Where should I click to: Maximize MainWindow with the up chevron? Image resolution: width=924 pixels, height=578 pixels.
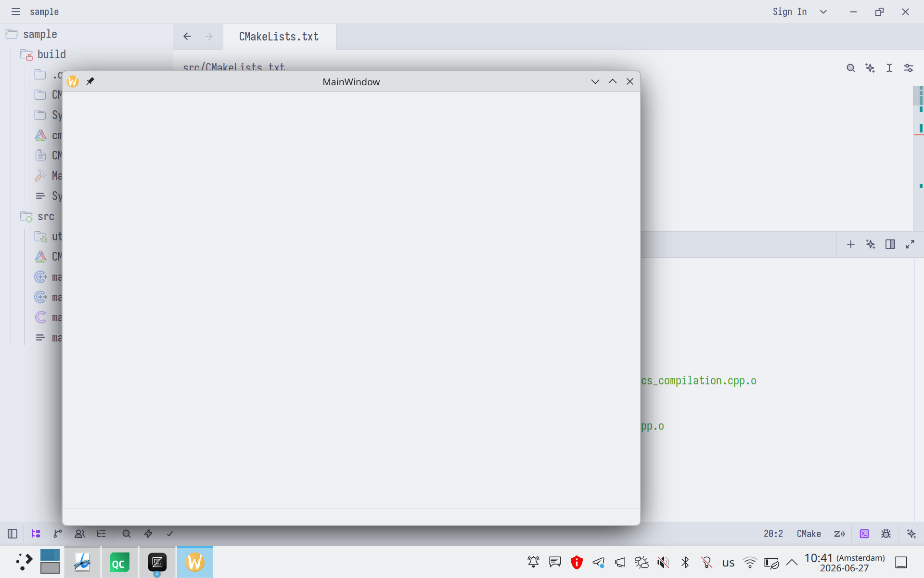point(613,81)
